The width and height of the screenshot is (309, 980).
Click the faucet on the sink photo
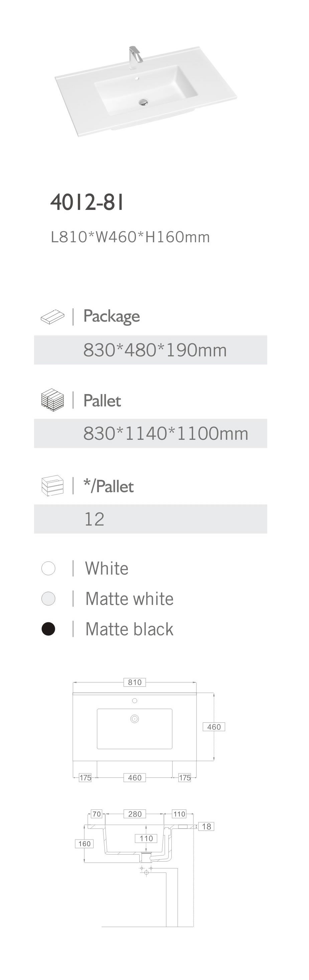tap(134, 57)
